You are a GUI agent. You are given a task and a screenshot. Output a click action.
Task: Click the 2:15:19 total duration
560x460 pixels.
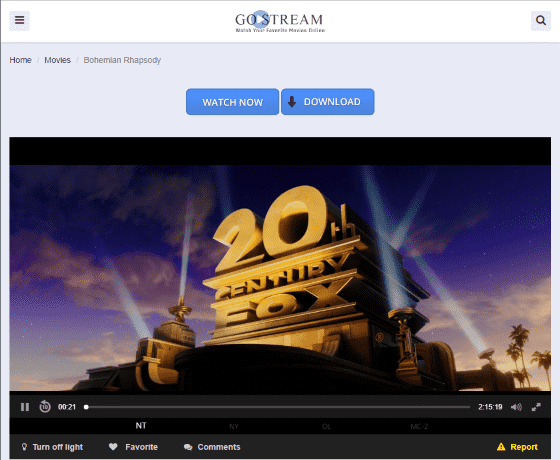click(490, 407)
